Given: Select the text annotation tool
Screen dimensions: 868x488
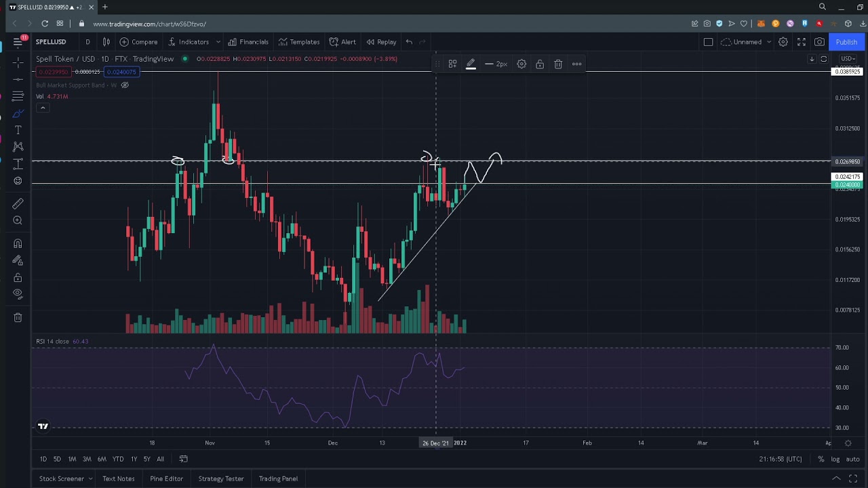Looking at the screenshot, I should (x=18, y=130).
